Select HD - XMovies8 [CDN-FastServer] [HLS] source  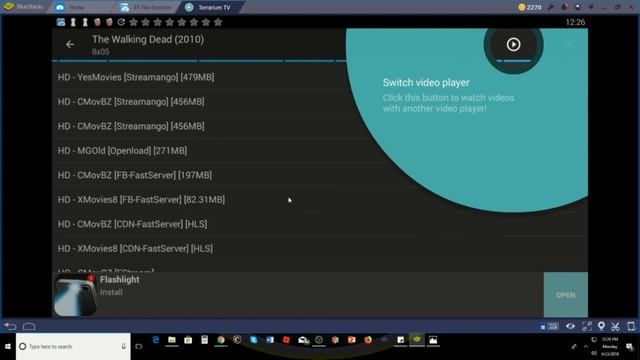point(320,249)
